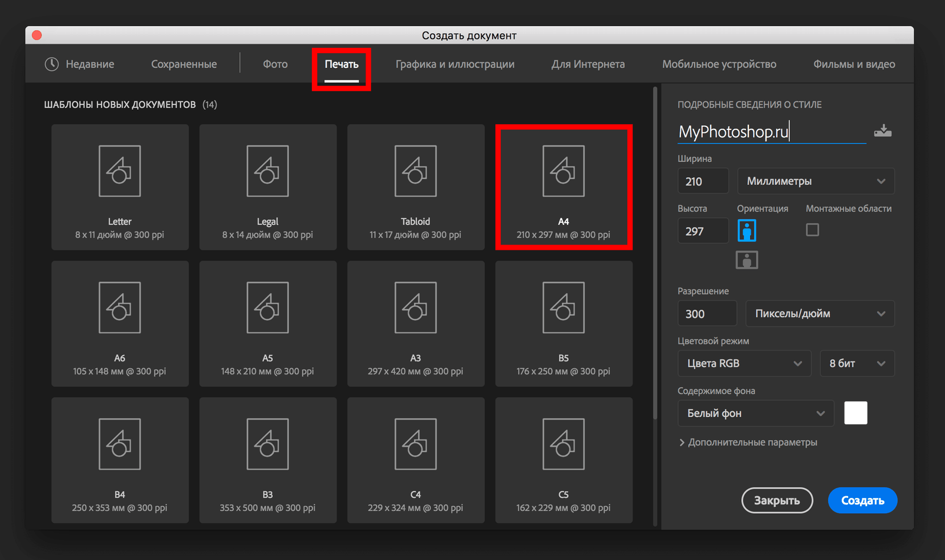Click the save preset icon beside name
This screenshot has height=560, width=945.
pyautogui.click(x=882, y=131)
